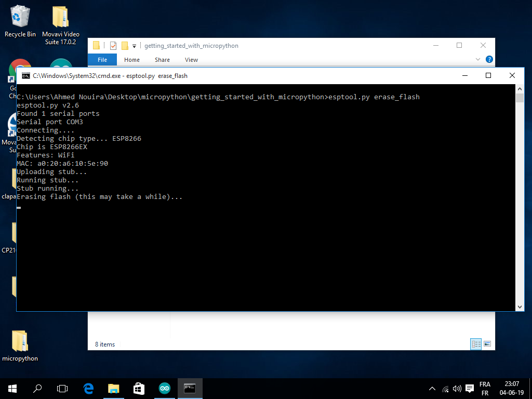Open the Action Center notifications icon
Viewport: 532px width, 399px height.
(470, 389)
